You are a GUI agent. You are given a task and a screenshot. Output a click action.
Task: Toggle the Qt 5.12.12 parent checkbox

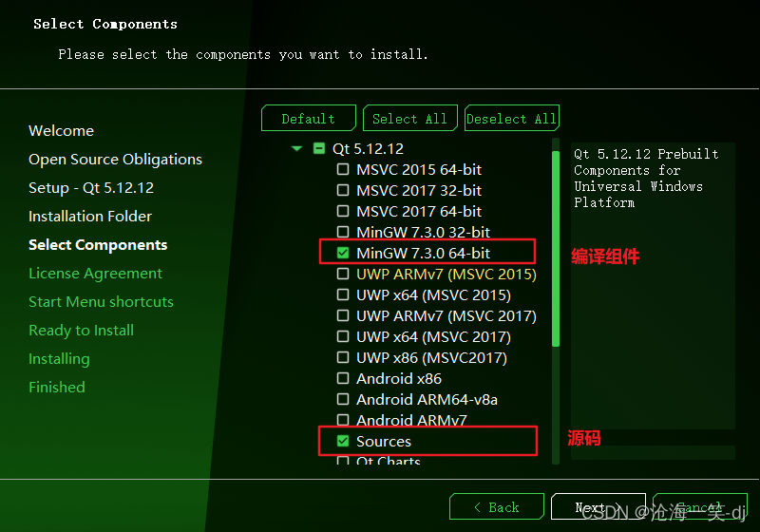click(x=319, y=148)
